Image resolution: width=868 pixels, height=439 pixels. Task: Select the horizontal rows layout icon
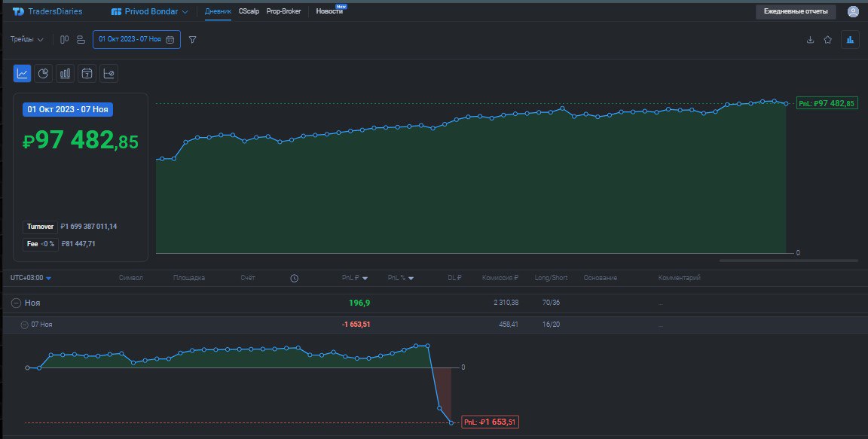81,39
